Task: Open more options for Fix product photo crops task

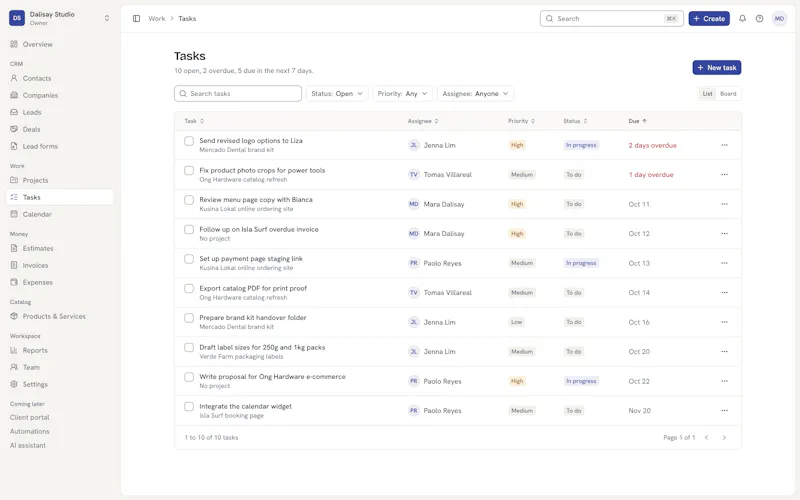Action: point(724,174)
